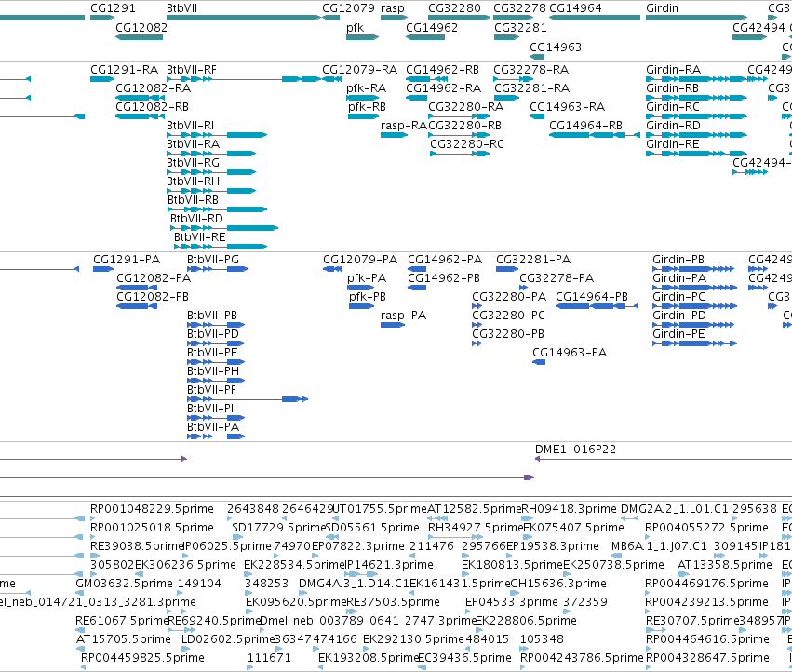Image resolution: width=792 pixels, height=672 pixels.
Task: Click protein CG12082-PB
Action: click(137, 306)
